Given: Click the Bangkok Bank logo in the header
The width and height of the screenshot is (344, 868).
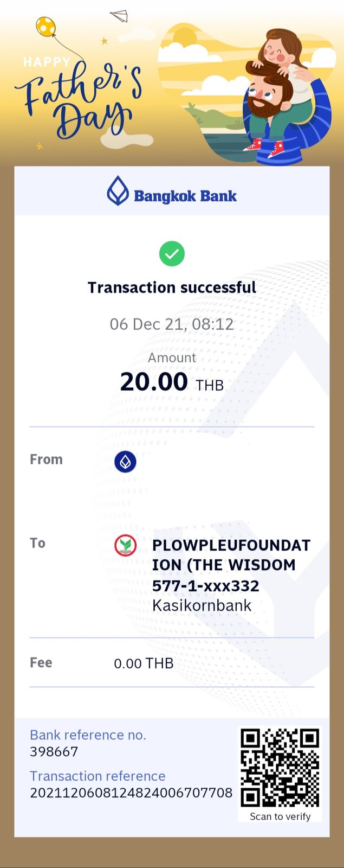Looking at the screenshot, I should point(171,192).
